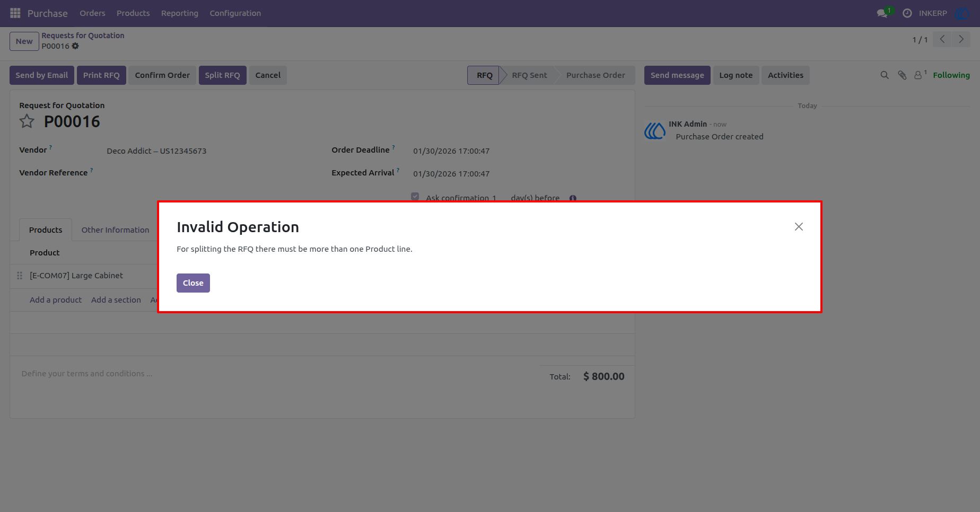Open the conversations chat icon

pos(882,13)
